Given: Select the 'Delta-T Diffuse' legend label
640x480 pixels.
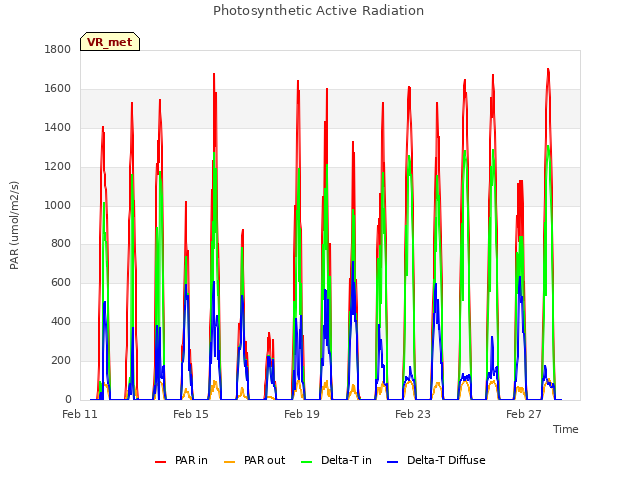Looking at the screenshot, I should 446,460.
